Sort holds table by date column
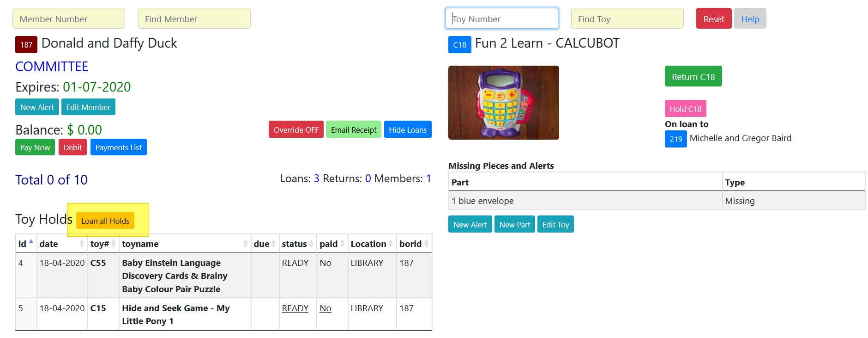 pyautogui.click(x=82, y=244)
